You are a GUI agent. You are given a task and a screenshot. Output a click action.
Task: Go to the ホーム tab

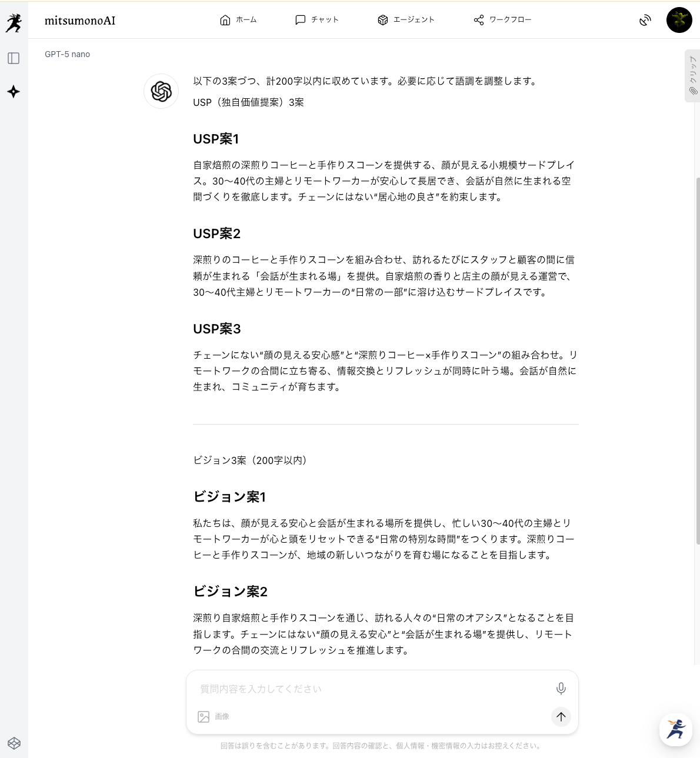tap(238, 20)
